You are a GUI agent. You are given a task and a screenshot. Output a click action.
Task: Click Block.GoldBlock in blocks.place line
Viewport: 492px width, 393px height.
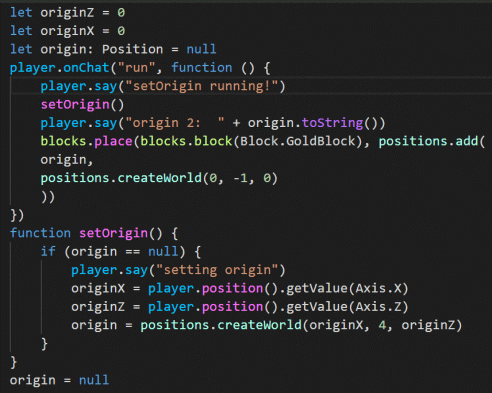[x=298, y=141]
